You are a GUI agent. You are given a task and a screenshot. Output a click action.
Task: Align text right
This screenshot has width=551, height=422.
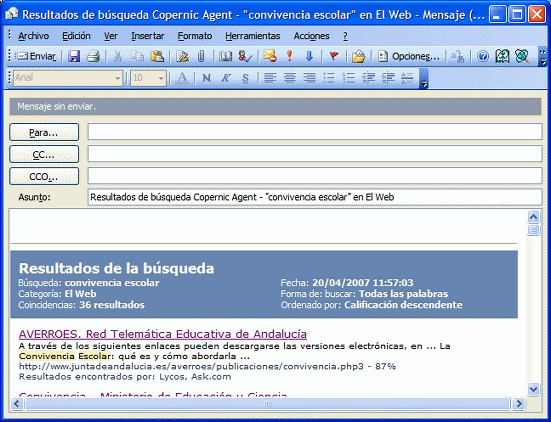(x=309, y=78)
